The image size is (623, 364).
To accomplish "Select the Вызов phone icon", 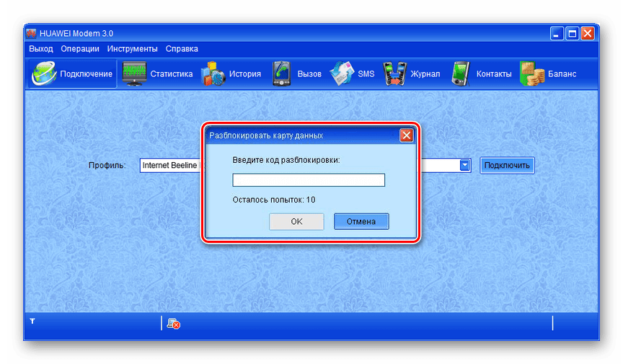I will pyautogui.click(x=281, y=74).
